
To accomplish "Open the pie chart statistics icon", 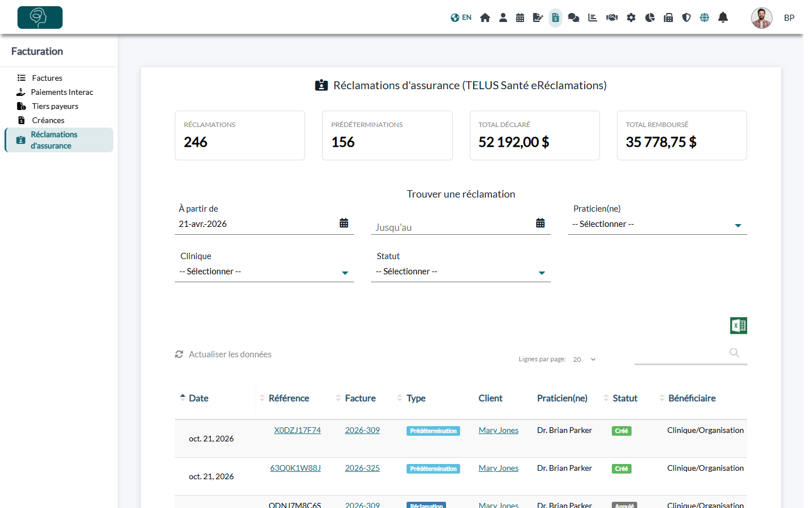I will 650,17.
